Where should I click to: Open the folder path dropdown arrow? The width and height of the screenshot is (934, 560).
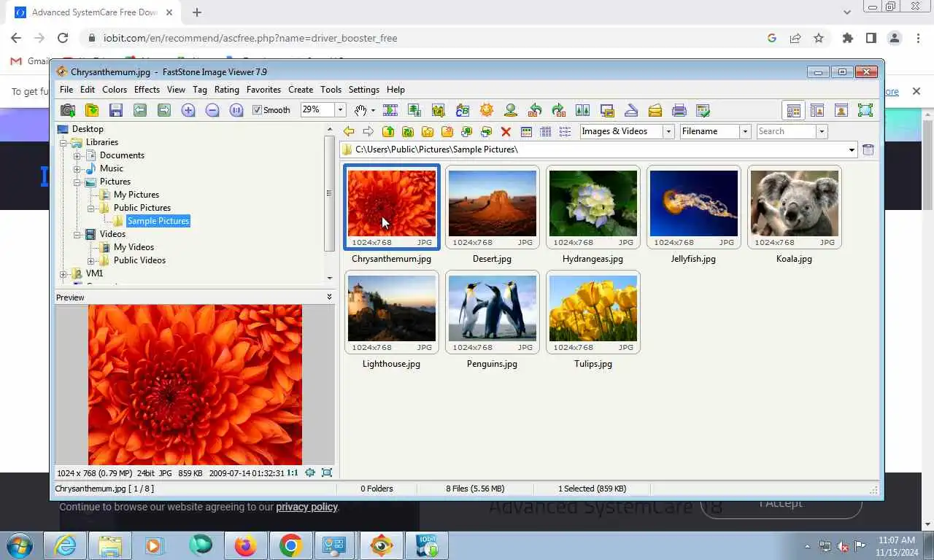coord(852,149)
